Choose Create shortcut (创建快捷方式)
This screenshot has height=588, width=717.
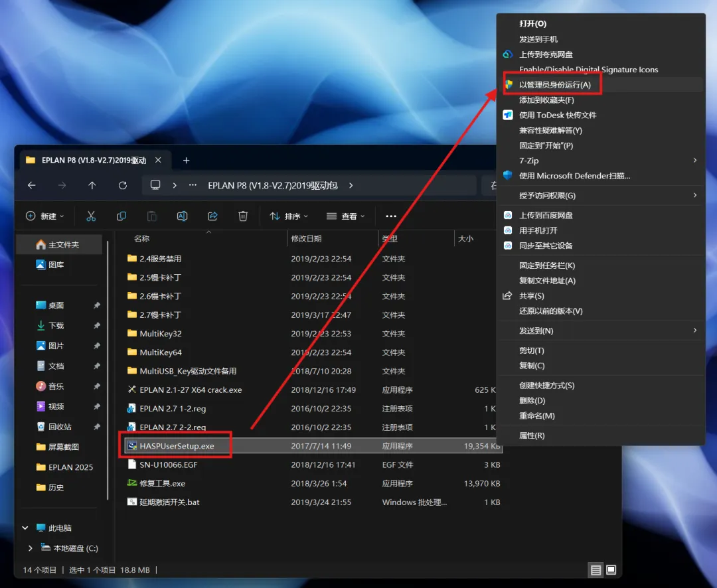tap(600, 386)
